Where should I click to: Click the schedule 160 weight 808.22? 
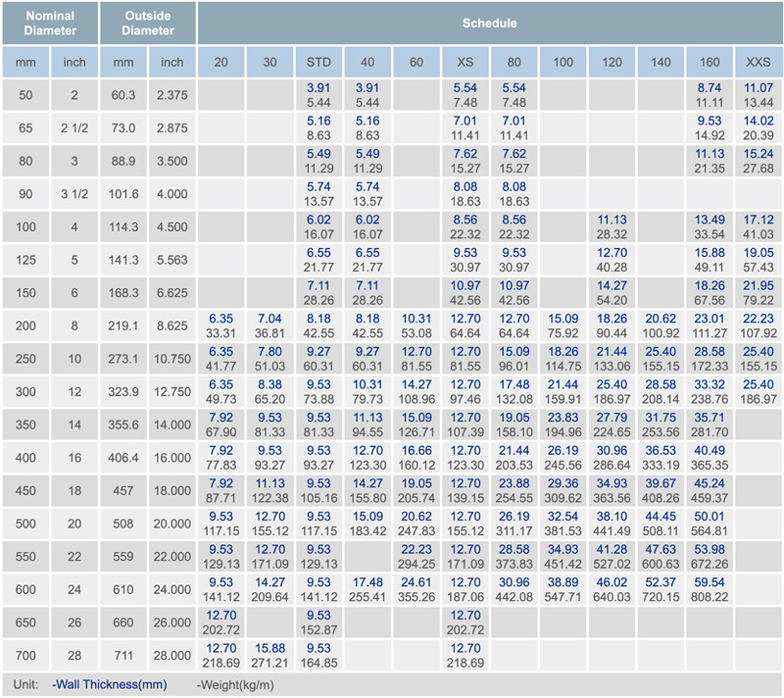click(x=709, y=597)
